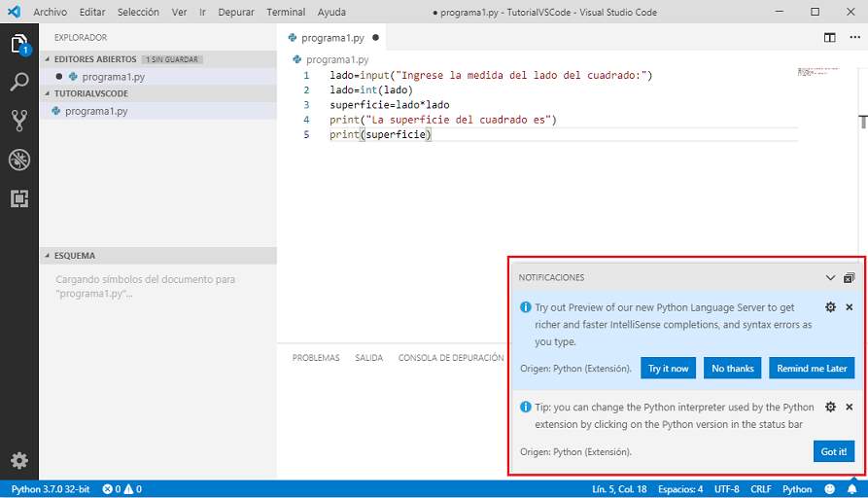
Task: Clear all notifications icon
Action: coord(849,277)
